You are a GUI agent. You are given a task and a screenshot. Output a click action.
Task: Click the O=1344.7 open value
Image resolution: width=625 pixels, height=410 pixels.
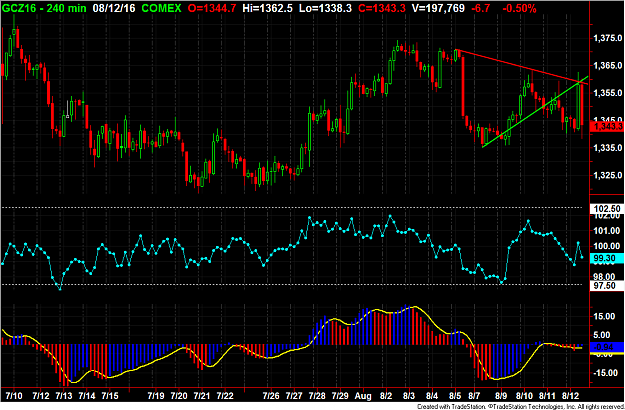[x=214, y=8]
